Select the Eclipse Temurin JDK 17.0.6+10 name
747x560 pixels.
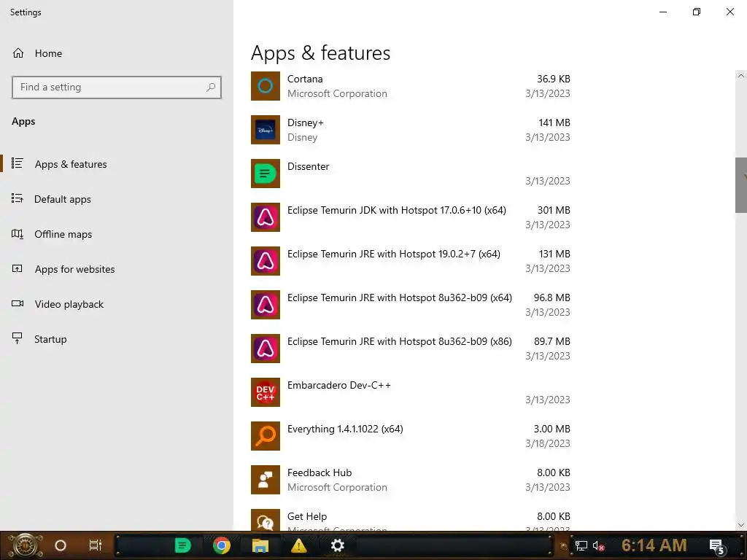[x=397, y=211]
